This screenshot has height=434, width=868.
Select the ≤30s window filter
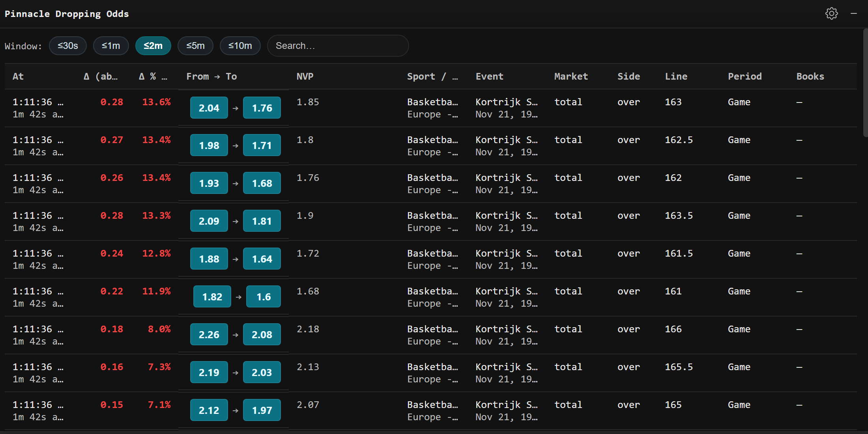click(67, 45)
